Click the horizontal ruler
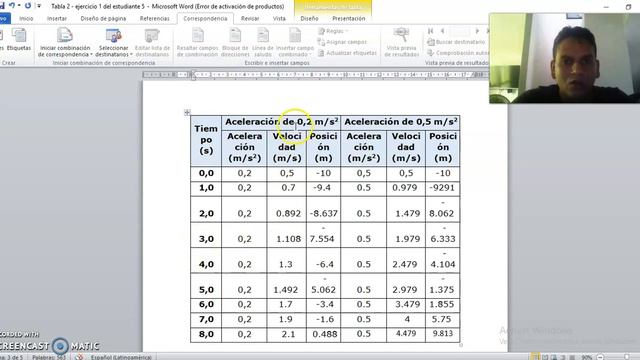The width and height of the screenshot is (640, 360). tap(315, 75)
